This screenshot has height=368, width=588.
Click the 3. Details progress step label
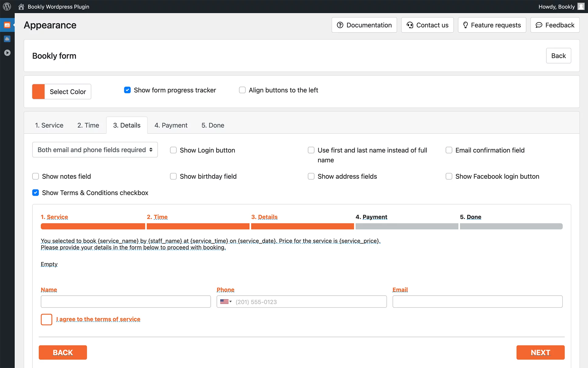[264, 217]
